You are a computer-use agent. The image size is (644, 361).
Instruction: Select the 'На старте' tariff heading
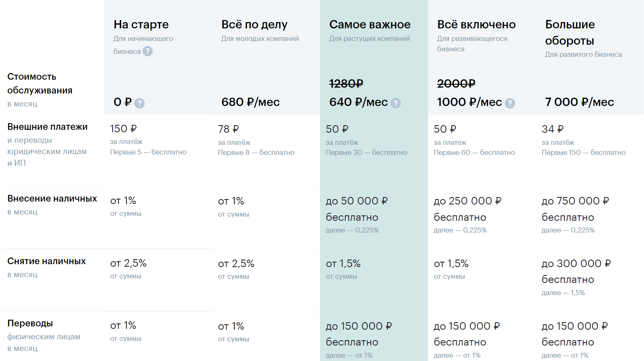tap(141, 24)
